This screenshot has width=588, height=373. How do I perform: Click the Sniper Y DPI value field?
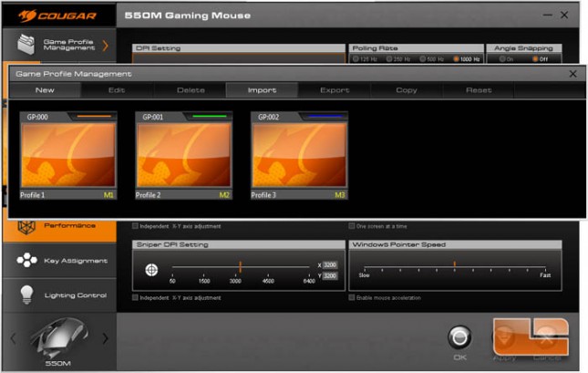(x=330, y=275)
